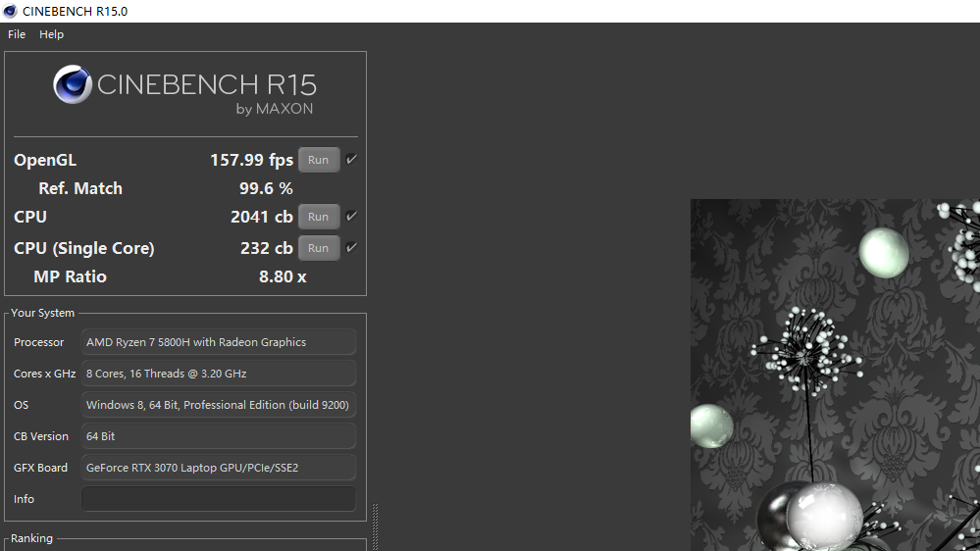The height and width of the screenshot is (551, 980).
Task: Click the OpenGL 157.99 fps score
Action: click(251, 160)
